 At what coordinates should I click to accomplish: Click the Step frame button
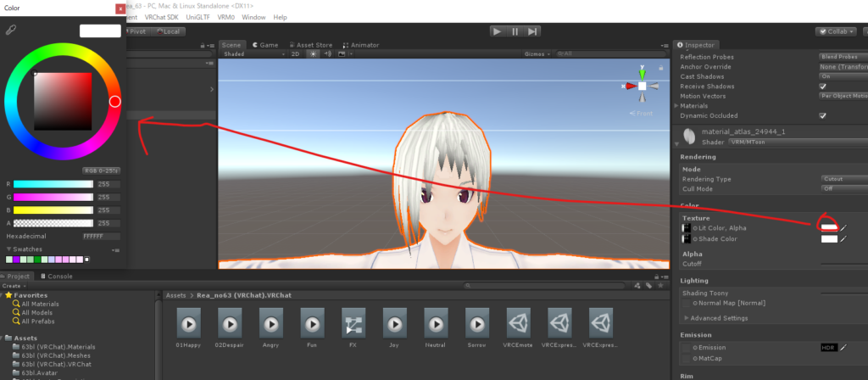pos(532,31)
